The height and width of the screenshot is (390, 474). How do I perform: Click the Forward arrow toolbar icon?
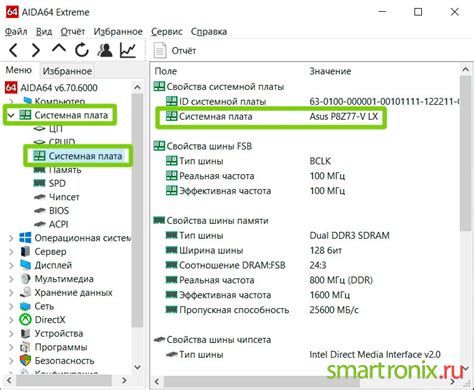click(35, 50)
